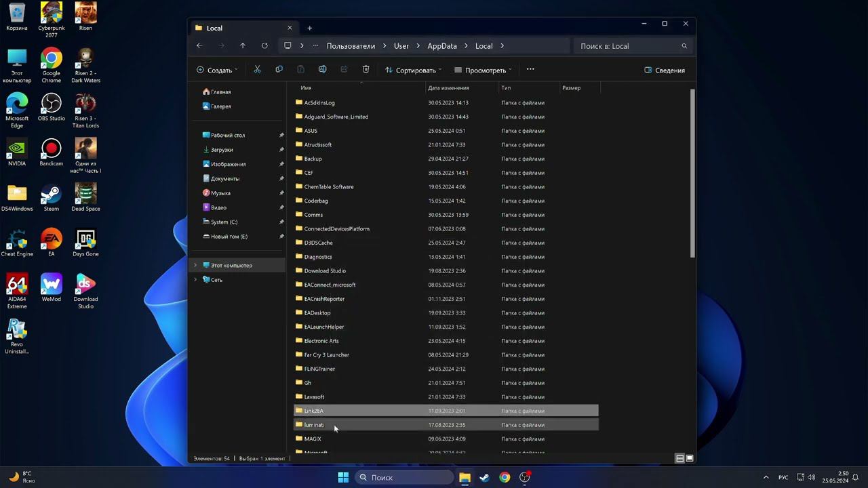Open Steam from the taskbar
This screenshot has width=868, height=488.
[x=484, y=477]
